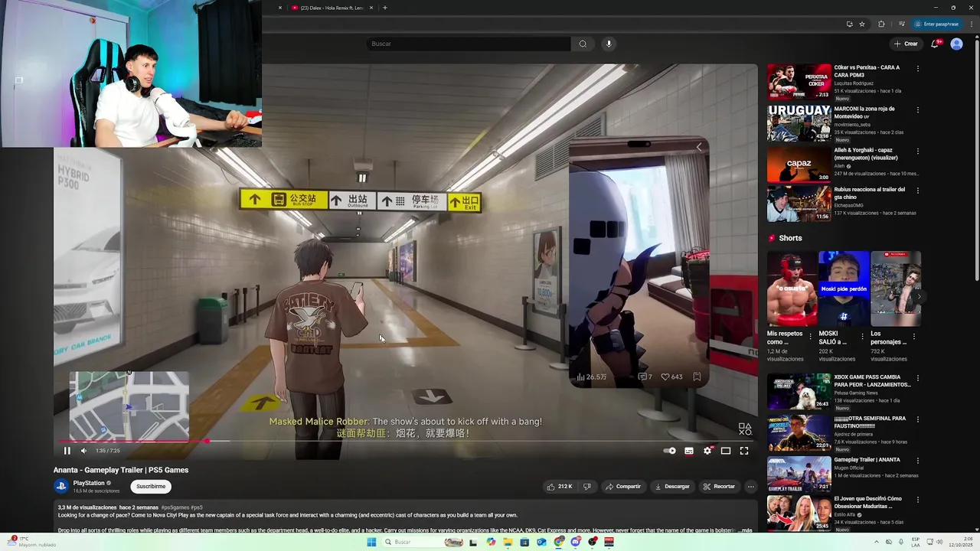Pause the Ananta trailer video
Image resolution: width=980 pixels, height=551 pixels.
[67, 451]
